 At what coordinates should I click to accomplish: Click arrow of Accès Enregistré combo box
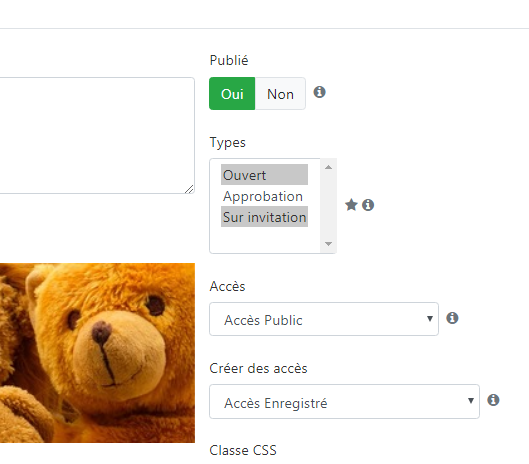pyautogui.click(x=471, y=401)
